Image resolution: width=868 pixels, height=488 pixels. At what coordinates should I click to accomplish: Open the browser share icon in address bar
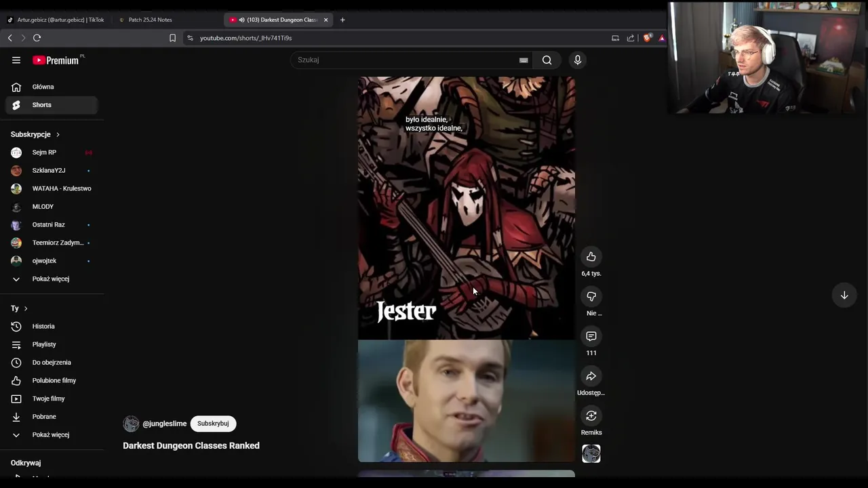[x=631, y=38]
